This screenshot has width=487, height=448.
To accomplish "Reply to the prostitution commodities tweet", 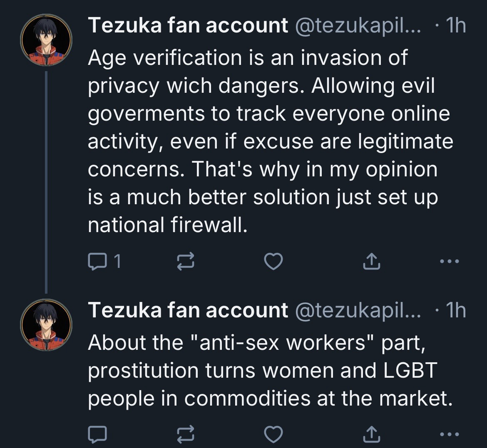I will tap(97, 434).
